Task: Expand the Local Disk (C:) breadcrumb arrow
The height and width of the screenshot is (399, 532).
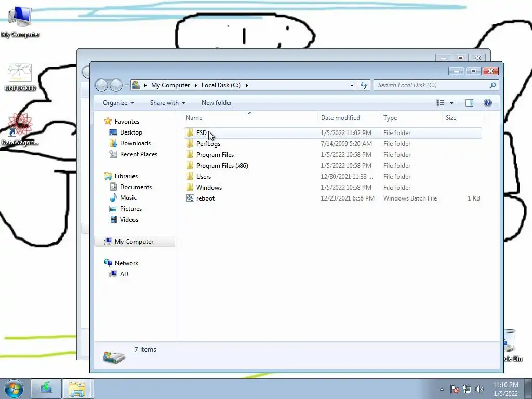Action: tap(247, 85)
